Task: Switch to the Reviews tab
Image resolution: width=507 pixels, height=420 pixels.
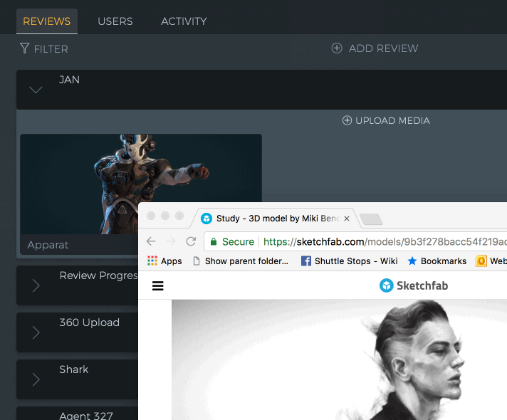Action: tap(47, 21)
